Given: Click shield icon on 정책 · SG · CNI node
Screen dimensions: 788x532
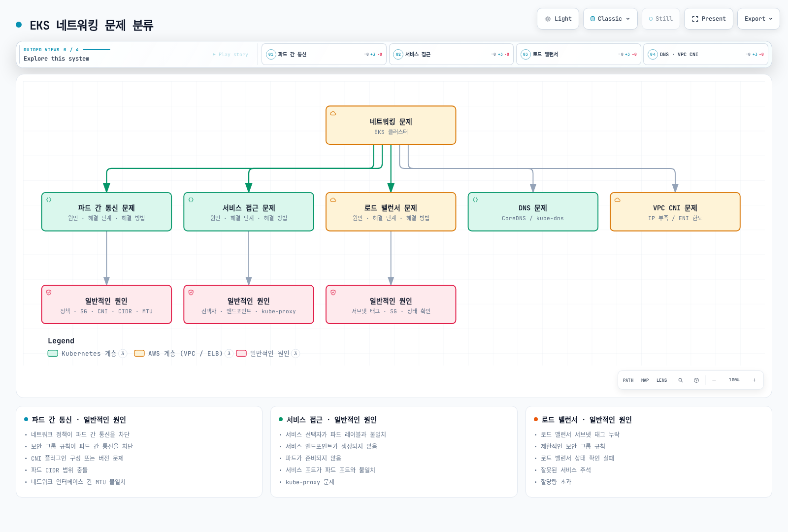Looking at the screenshot, I should click(x=49, y=293).
